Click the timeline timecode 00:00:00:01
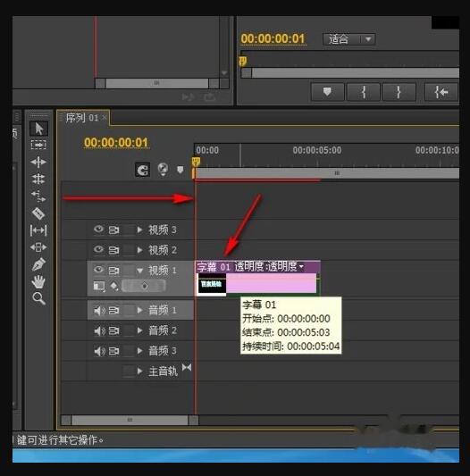Image resolution: width=470 pixels, height=476 pixels. pyautogui.click(x=116, y=142)
